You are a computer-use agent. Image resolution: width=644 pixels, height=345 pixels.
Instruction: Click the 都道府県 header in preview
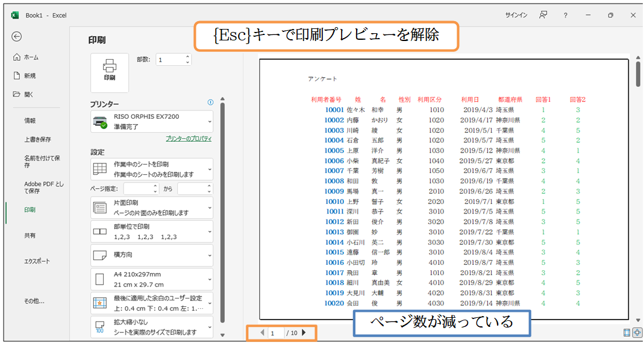[x=510, y=100]
